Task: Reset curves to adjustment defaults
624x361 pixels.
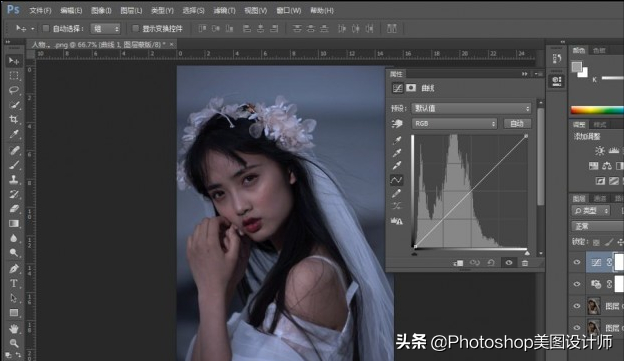Action: (491, 263)
